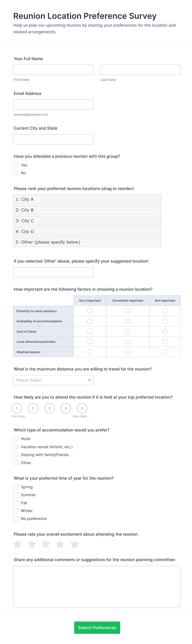The height and width of the screenshot is (644, 192).
Task: Mark Cost of travel as Very Important
Action: (90, 331)
